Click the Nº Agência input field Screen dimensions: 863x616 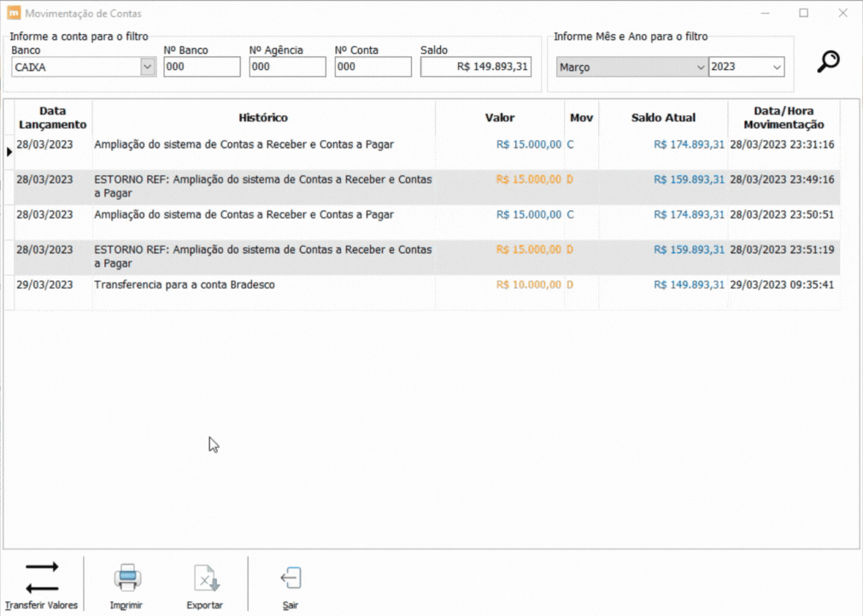point(287,67)
